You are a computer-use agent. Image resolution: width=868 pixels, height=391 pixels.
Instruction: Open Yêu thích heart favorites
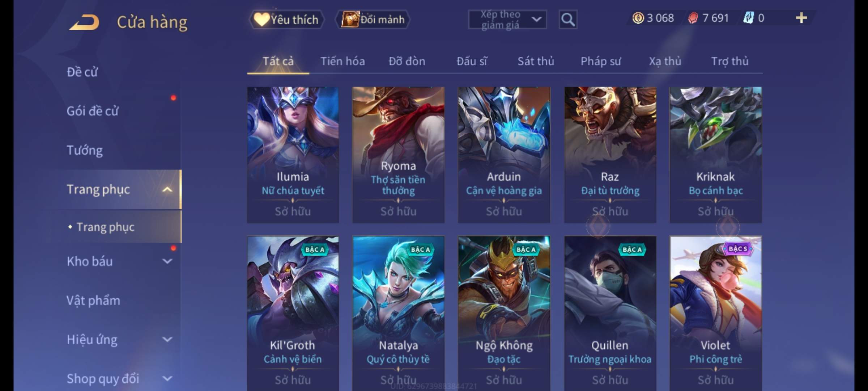(286, 19)
